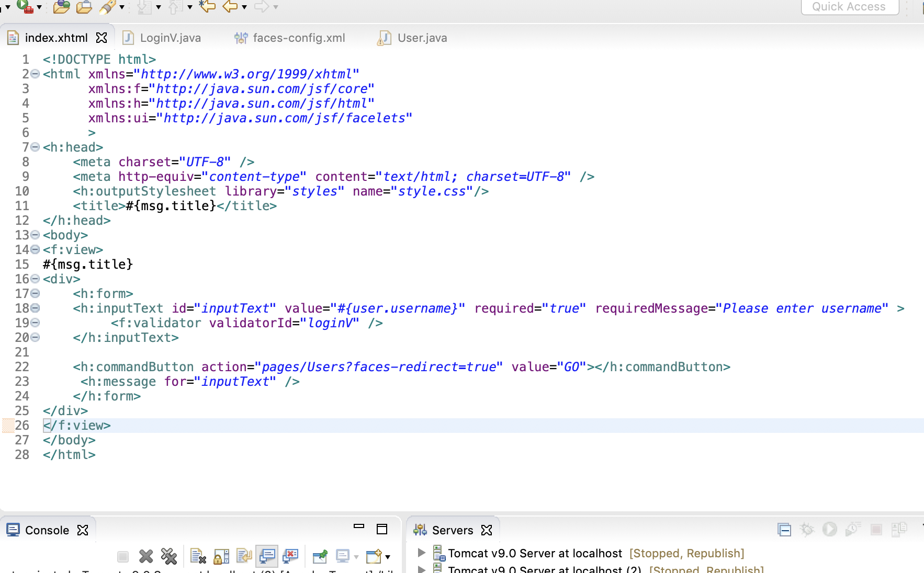Expand the first Tomcat v9.0 server node
The image size is (924, 573).
pos(422,552)
